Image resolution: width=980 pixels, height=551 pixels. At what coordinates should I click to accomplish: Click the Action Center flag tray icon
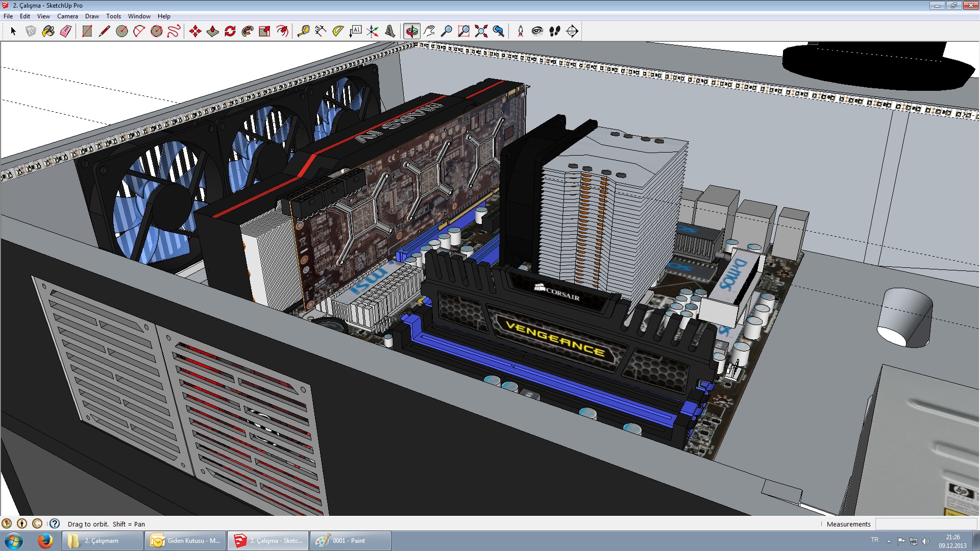(x=901, y=541)
